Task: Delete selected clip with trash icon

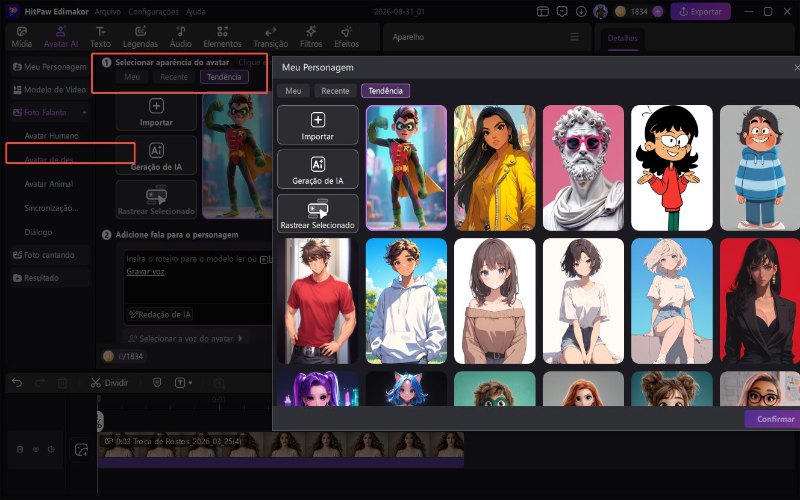Action: 62,383
